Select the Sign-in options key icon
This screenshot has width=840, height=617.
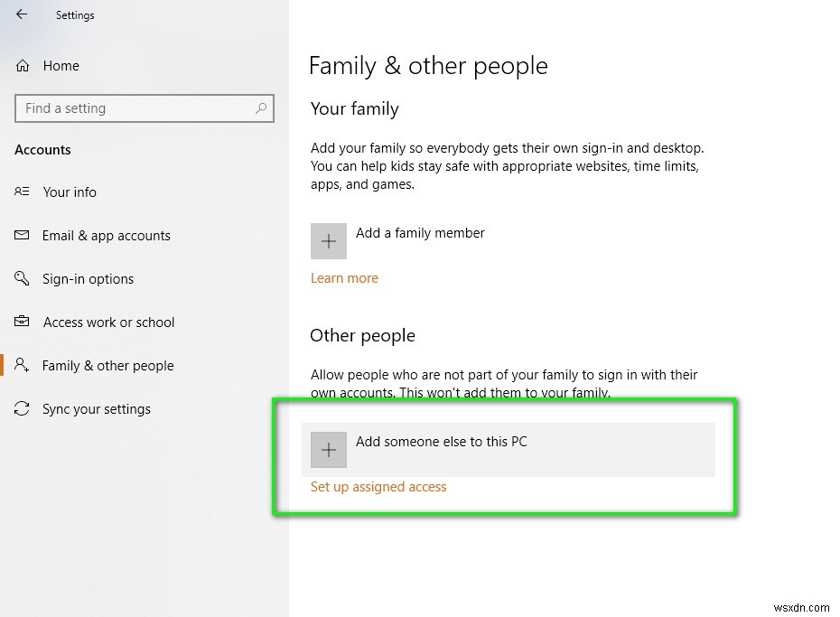[22, 278]
